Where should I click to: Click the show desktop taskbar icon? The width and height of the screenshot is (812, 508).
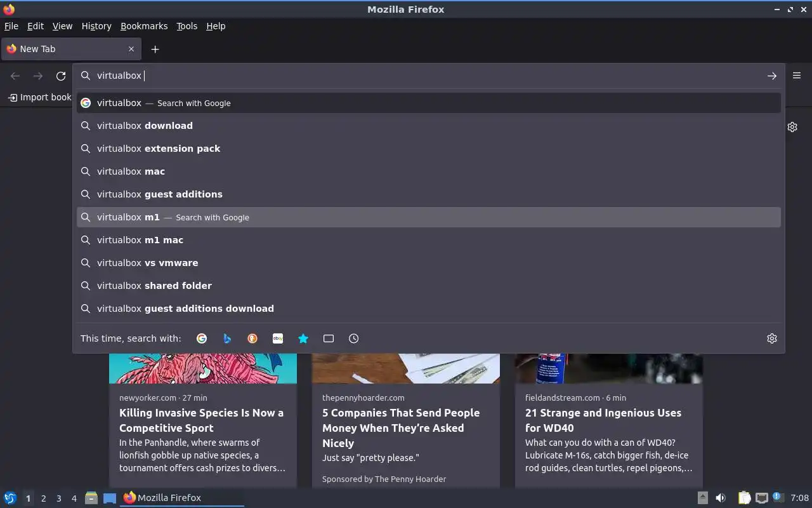[109, 498]
